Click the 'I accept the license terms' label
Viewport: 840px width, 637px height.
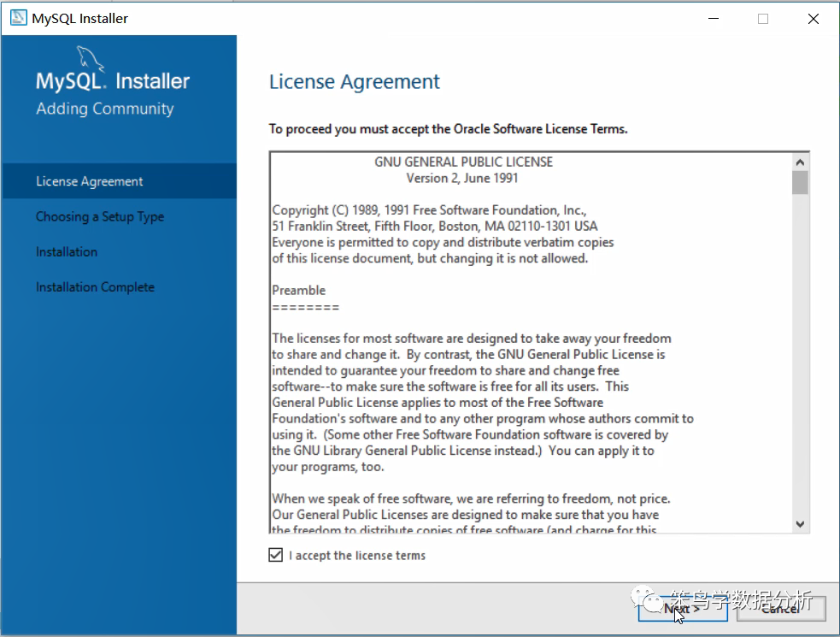(357, 556)
